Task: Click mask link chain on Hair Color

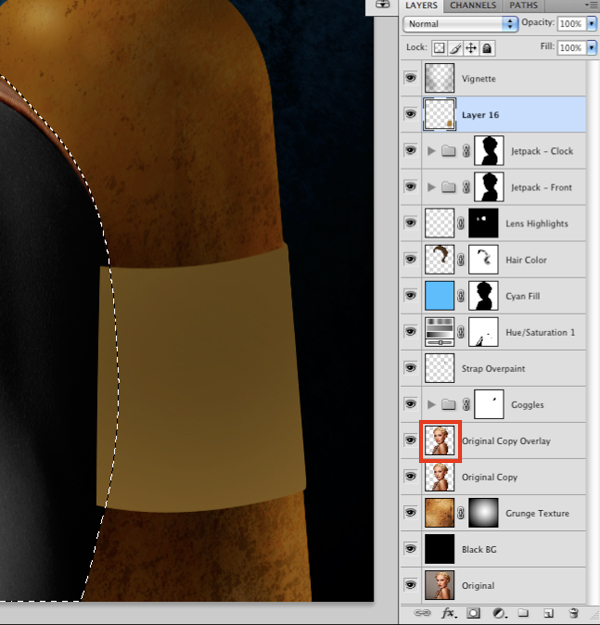Action: pyautogui.click(x=460, y=260)
